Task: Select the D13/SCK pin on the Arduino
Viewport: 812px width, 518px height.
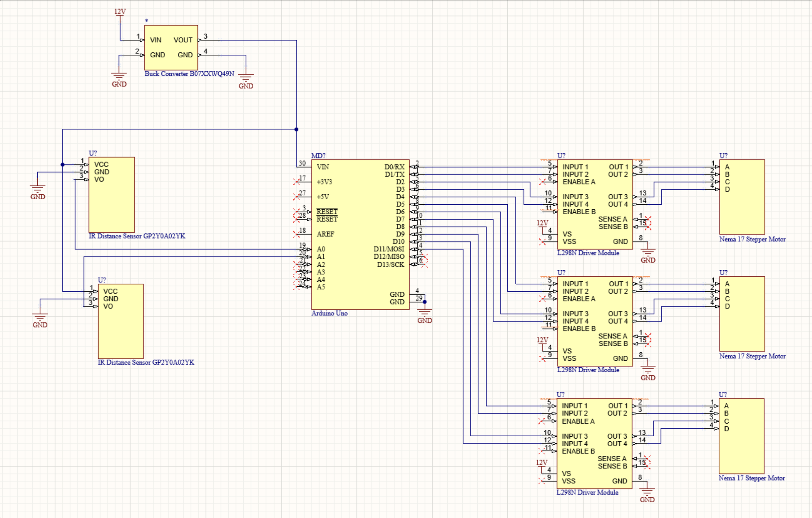Action: pyautogui.click(x=391, y=265)
